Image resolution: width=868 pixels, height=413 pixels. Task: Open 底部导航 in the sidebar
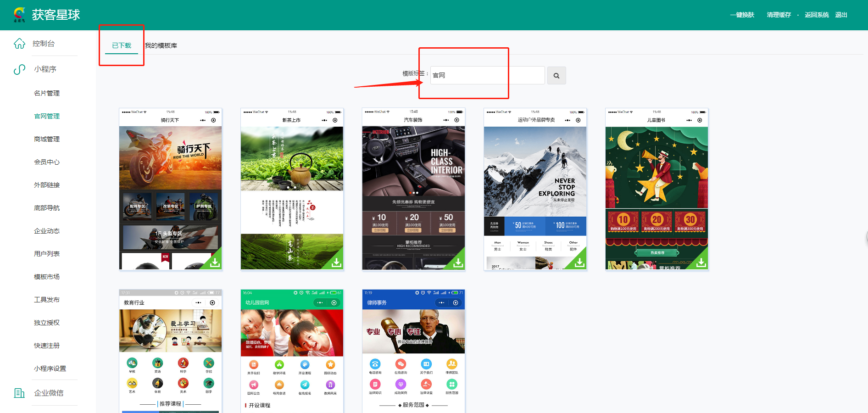pos(47,208)
